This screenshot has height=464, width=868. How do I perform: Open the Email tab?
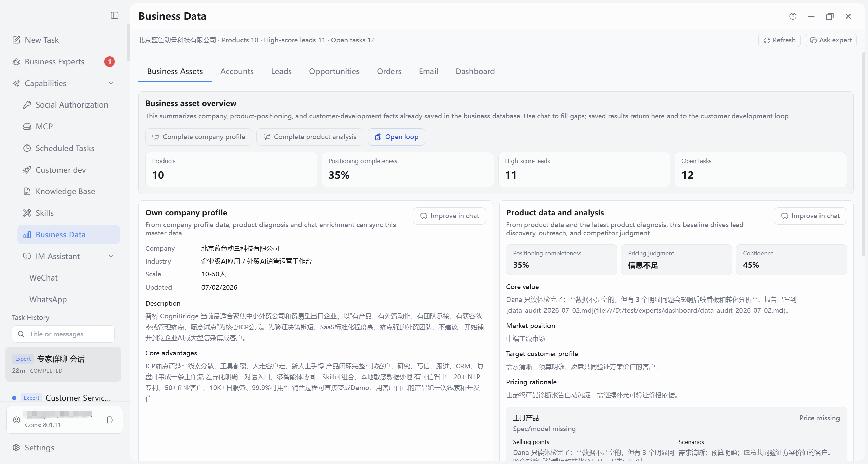click(428, 71)
